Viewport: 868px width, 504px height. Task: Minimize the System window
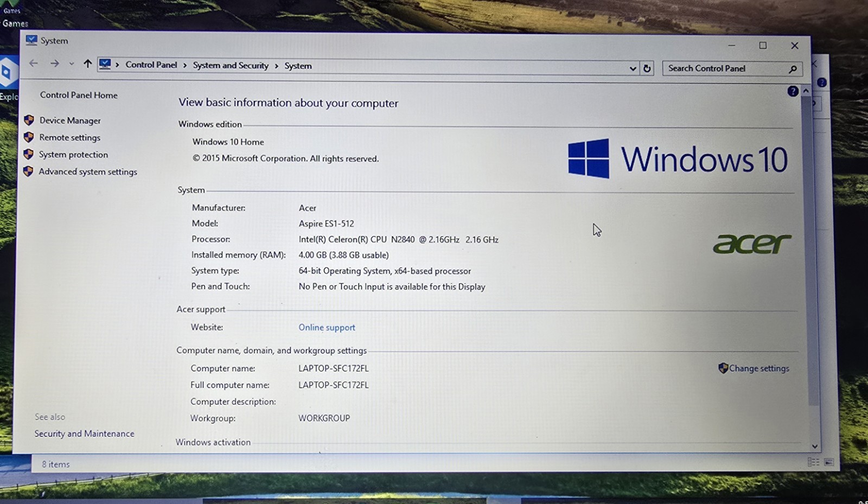click(x=731, y=46)
